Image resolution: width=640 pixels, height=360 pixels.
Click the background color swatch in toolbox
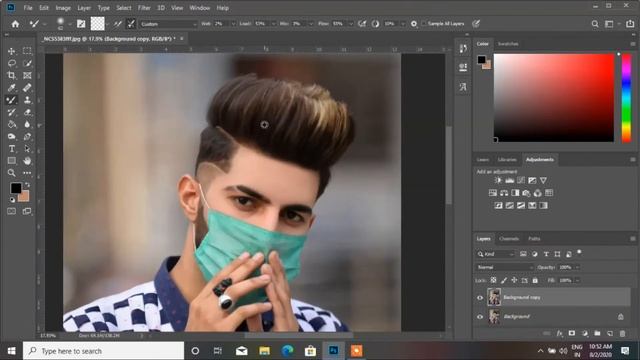coord(24,196)
